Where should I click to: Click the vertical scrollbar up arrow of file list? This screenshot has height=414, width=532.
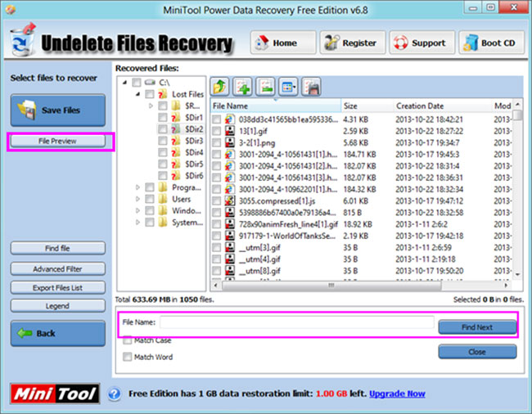[517, 104]
